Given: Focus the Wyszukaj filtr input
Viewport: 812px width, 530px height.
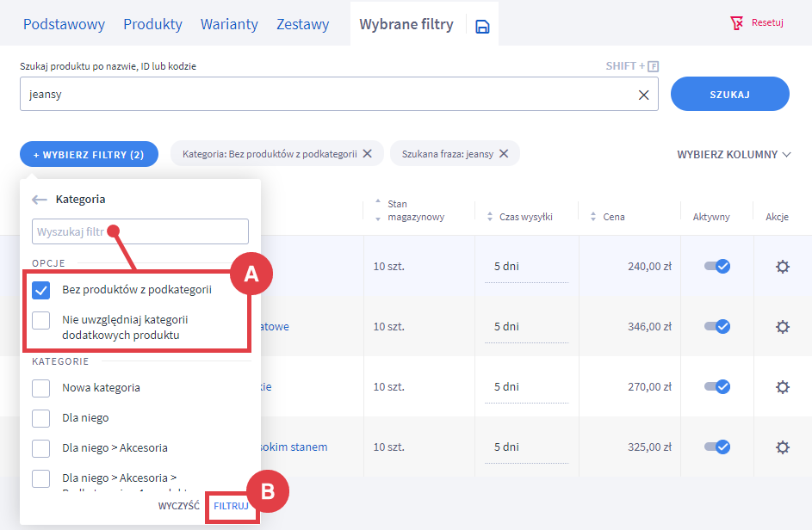Looking at the screenshot, I should 140,231.
